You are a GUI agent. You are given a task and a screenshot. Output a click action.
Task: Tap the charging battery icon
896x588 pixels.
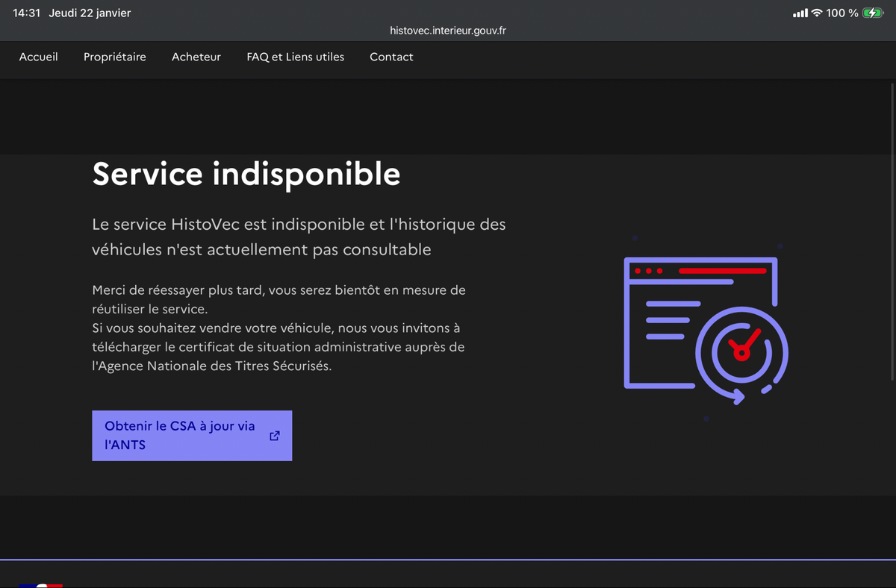coord(873,13)
